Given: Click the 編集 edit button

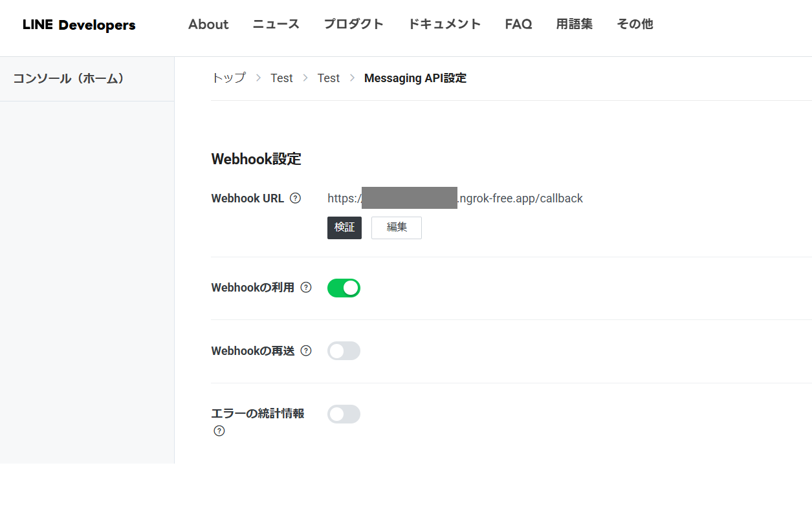Looking at the screenshot, I should [x=396, y=228].
